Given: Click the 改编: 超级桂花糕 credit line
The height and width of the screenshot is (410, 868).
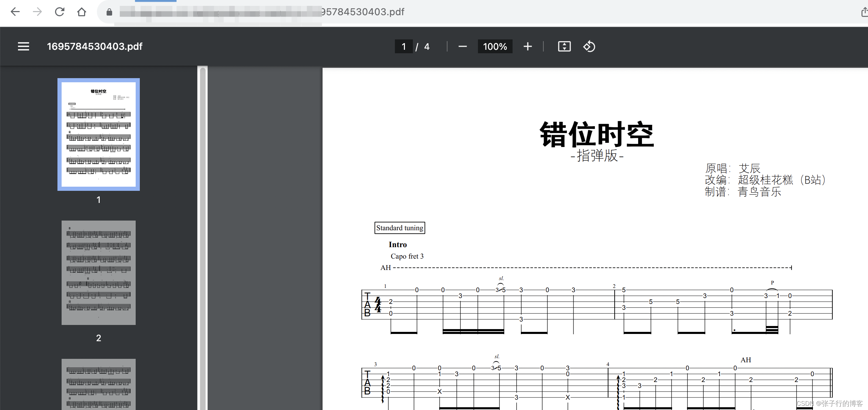Looking at the screenshot, I should pyautogui.click(x=766, y=180).
